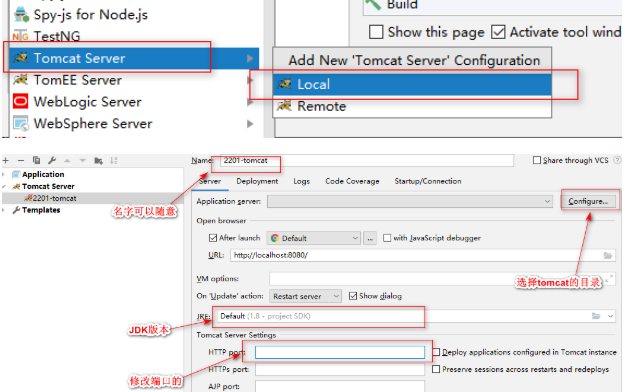Toggle the Share through VCS checkbox
637x392 pixels.
537,160
